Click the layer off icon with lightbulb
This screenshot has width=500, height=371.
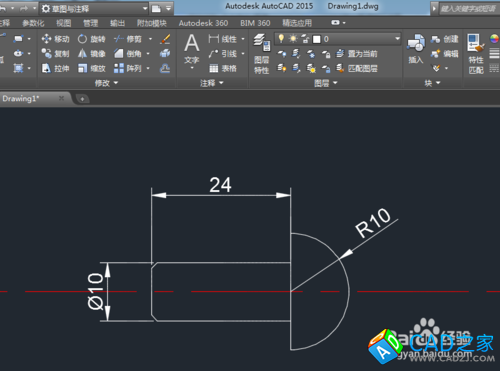point(282,54)
